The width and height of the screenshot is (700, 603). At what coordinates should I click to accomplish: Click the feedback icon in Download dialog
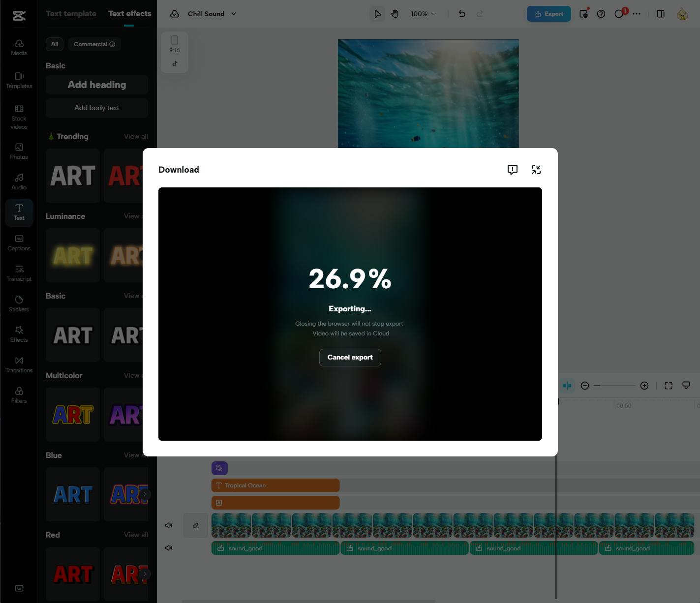coord(512,170)
